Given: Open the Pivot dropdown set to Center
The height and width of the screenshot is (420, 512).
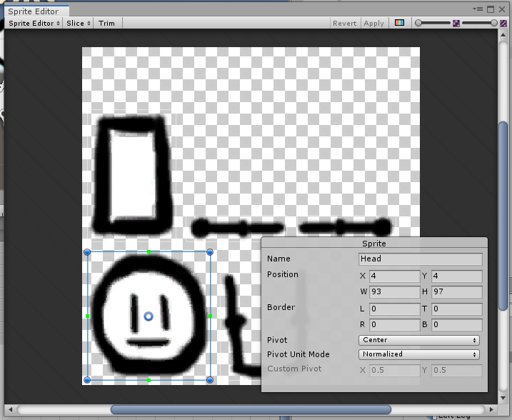Looking at the screenshot, I should [x=419, y=340].
